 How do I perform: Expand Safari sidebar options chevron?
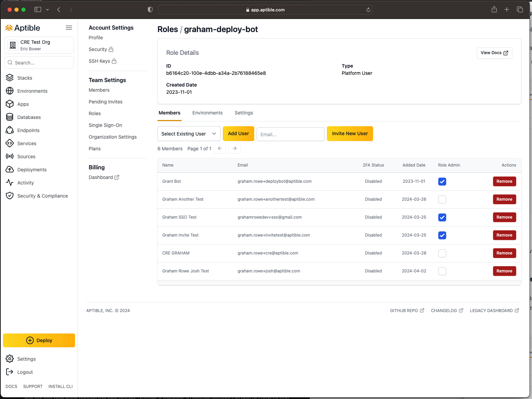point(48,10)
